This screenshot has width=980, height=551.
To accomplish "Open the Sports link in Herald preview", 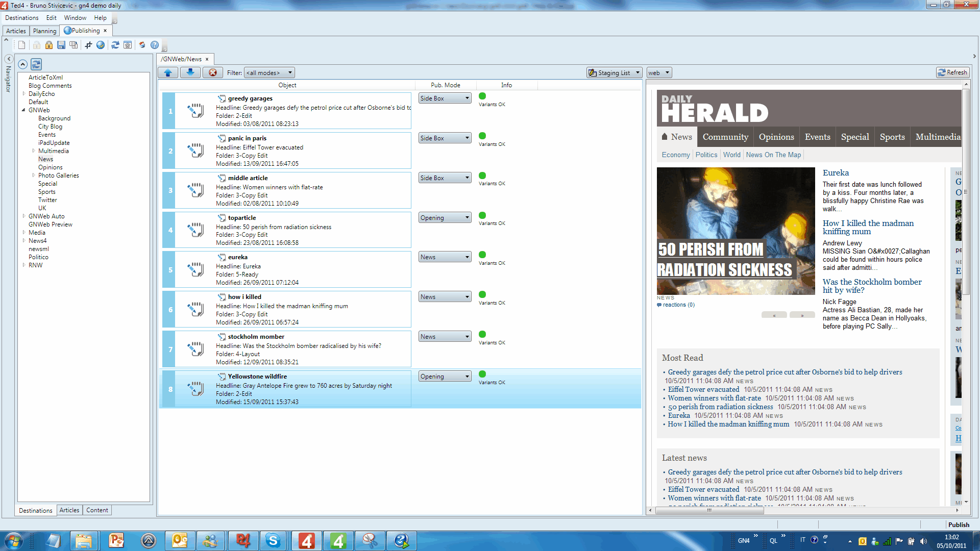I will tap(892, 137).
